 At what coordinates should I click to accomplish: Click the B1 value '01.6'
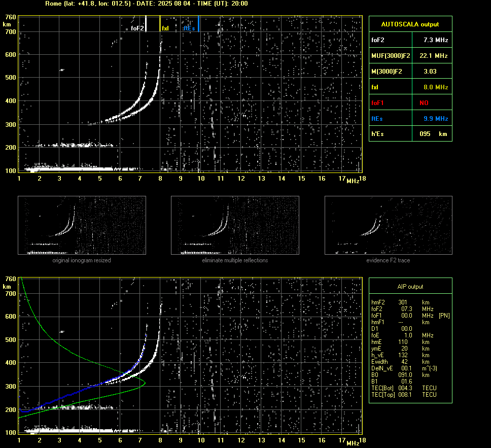click(x=407, y=381)
